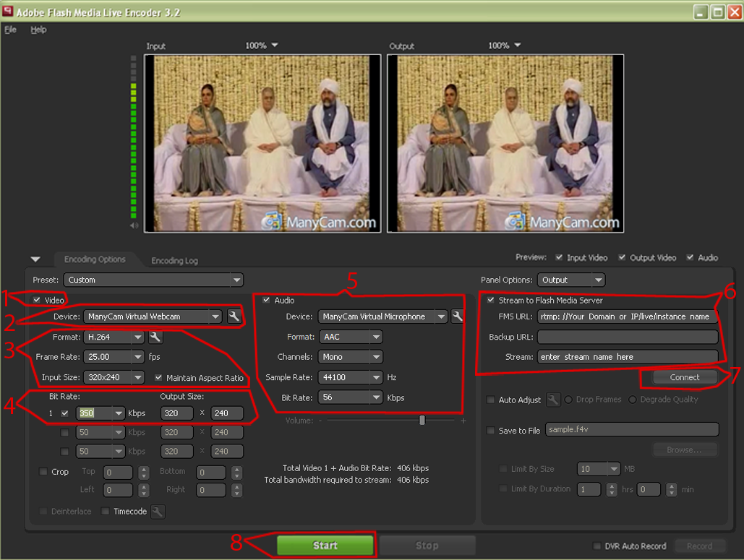Open the video Format dropdown
Viewport: 744px width, 560px height.
click(x=114, y=337)
